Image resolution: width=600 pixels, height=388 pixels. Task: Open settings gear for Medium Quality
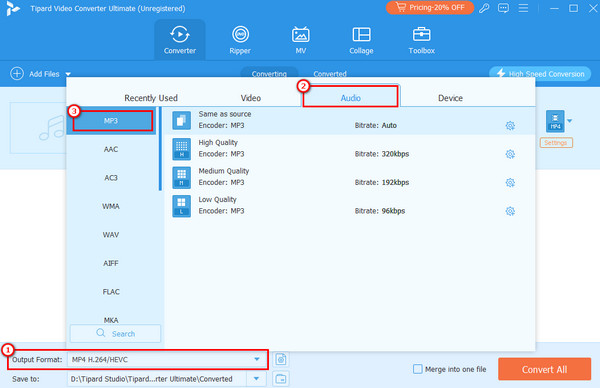[510, 183]
